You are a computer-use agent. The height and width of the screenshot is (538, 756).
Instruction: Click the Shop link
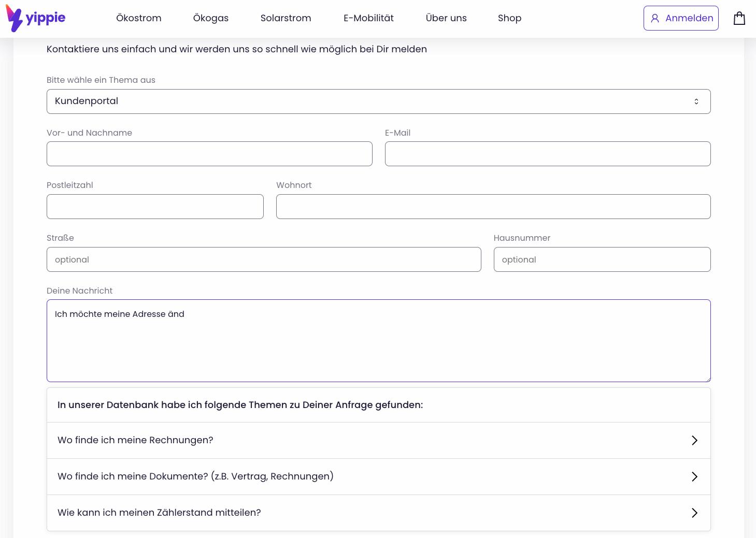pos(509,18)
